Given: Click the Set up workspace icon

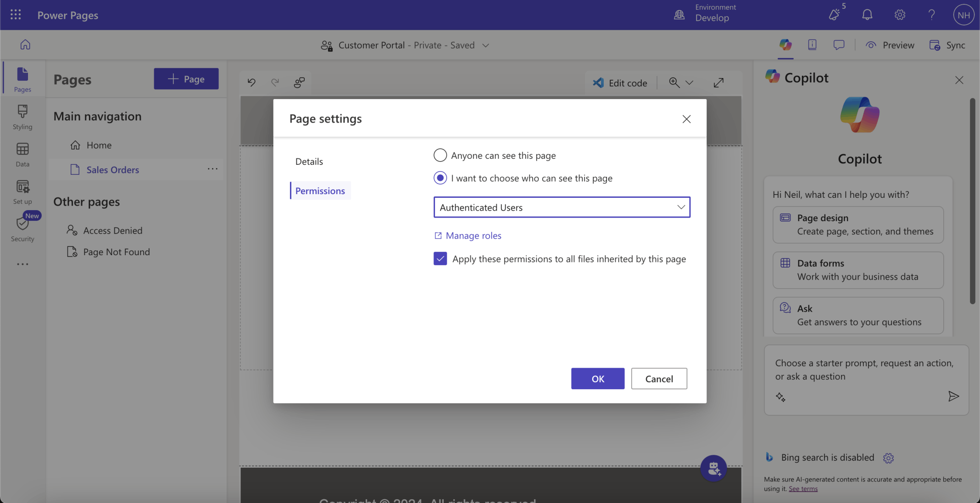Looking at the screenshot, I should click(x=22, y=191).
